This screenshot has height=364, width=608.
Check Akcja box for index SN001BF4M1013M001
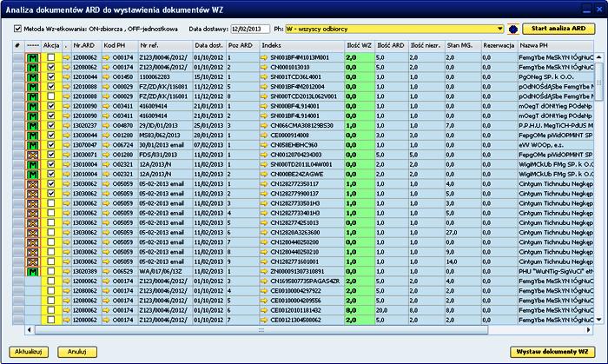tap(50, 57)
